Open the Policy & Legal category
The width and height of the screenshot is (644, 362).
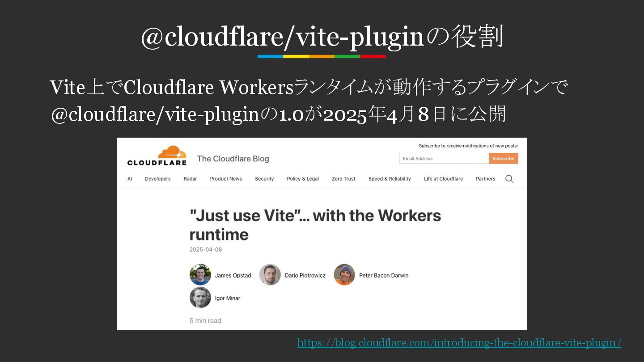[303, 179]
